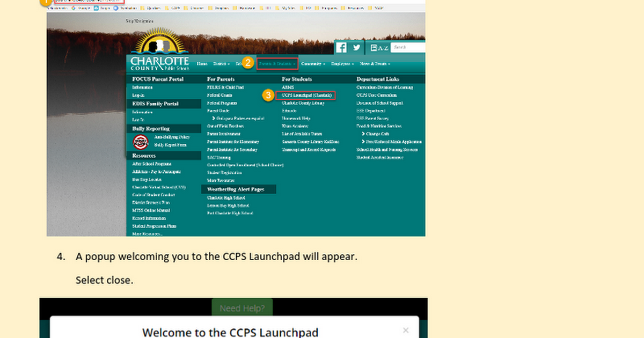Click the Bully Reporting badge icon
Viewport: 644px width, 338px height.
point(141,142)
